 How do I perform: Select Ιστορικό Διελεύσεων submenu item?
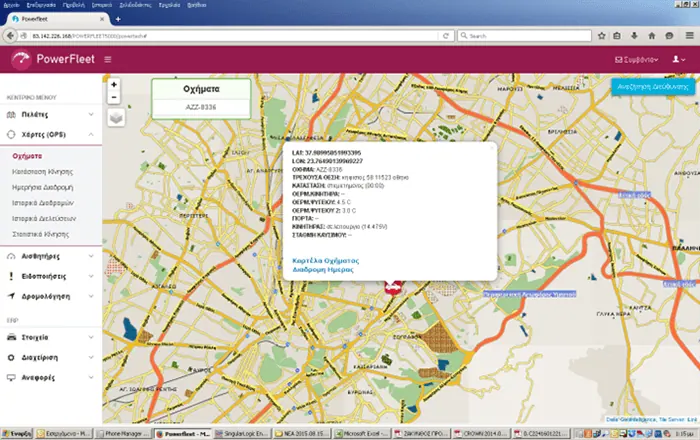pyautogui.click(x=44, y=219)
